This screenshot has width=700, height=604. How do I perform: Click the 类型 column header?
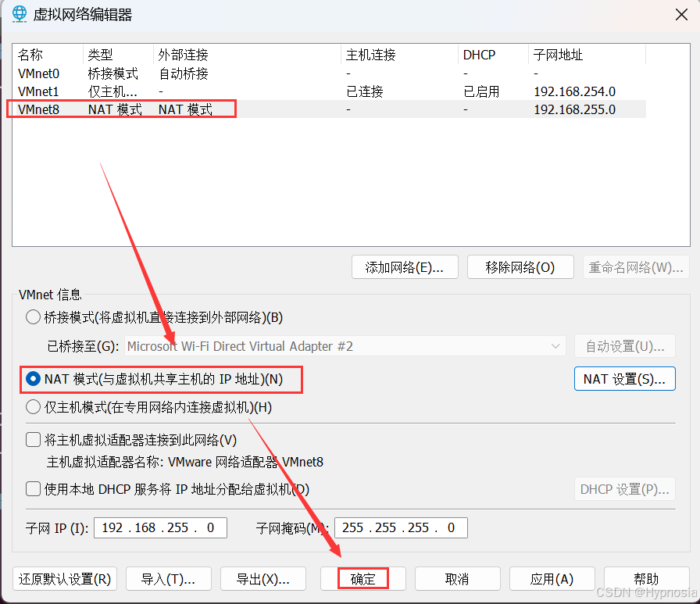[x=118, y=55]
